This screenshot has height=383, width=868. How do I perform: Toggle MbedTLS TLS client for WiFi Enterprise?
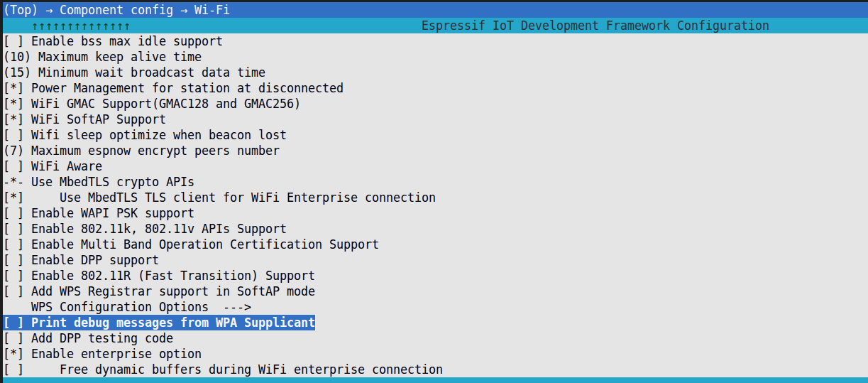point(13,198)
